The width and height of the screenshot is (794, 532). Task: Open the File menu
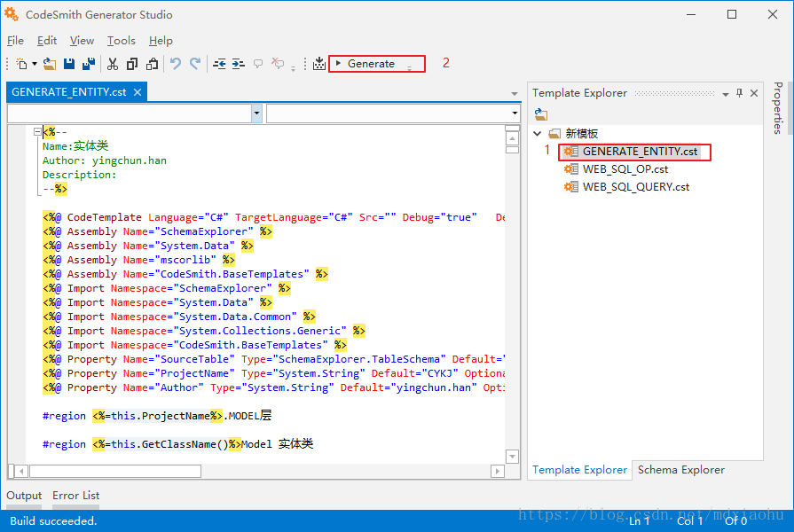point(15,41)
